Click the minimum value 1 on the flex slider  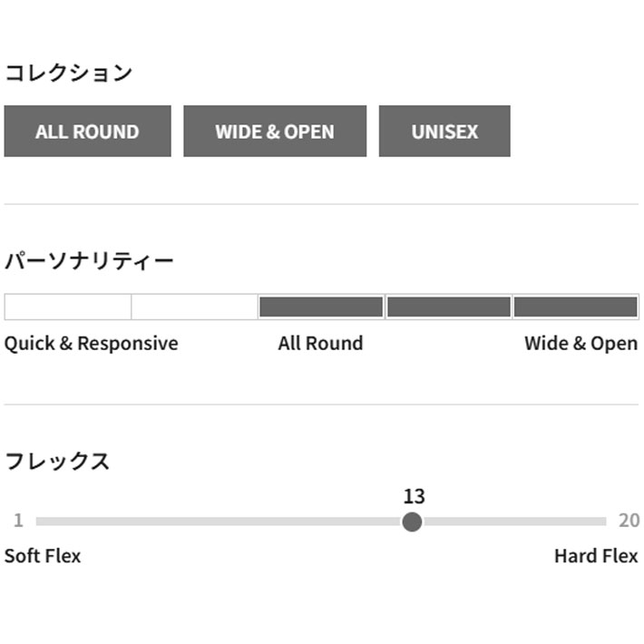pos(18,521)
